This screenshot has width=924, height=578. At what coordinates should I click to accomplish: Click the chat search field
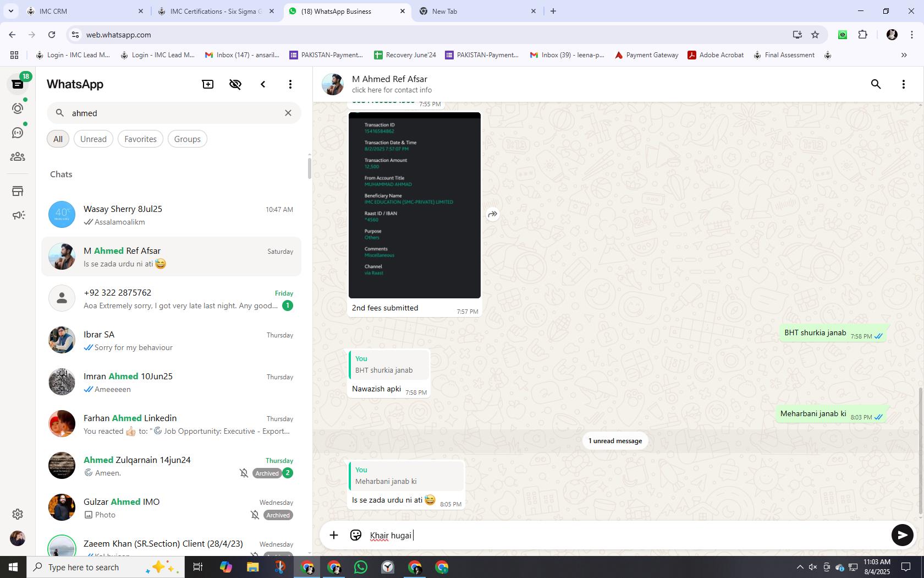174,113
